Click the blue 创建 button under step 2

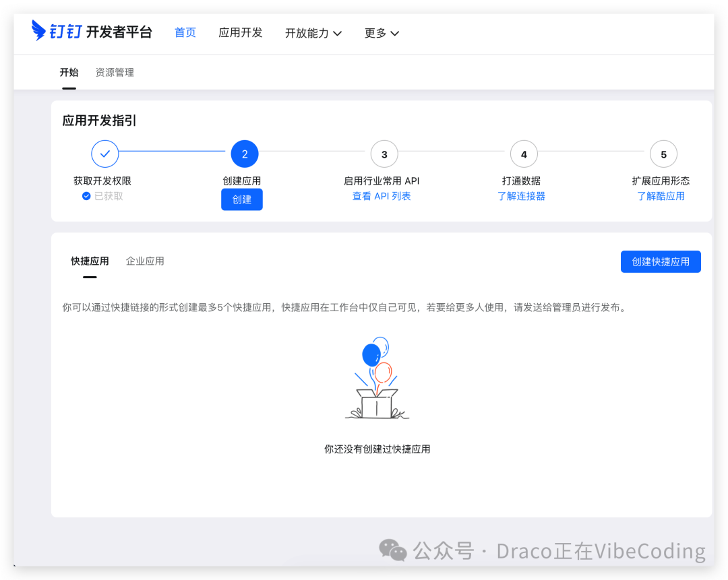click(x=241, y=199)
